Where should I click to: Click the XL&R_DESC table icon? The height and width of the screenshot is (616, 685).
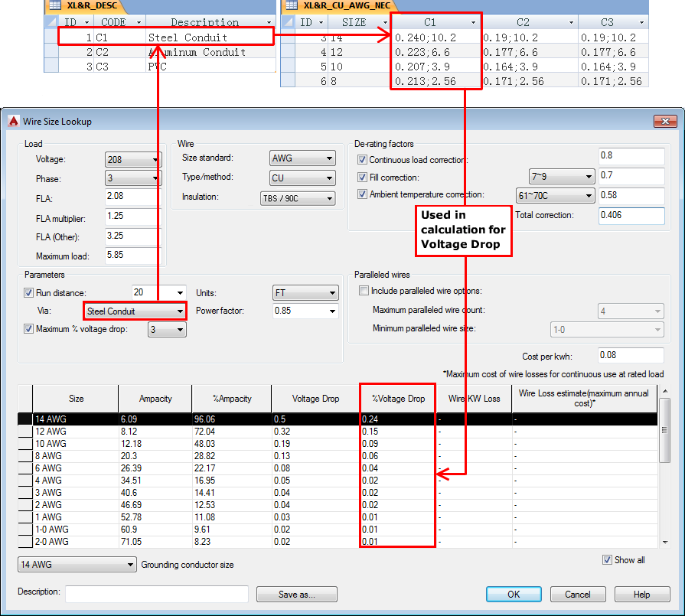click(x=54, y=5)
